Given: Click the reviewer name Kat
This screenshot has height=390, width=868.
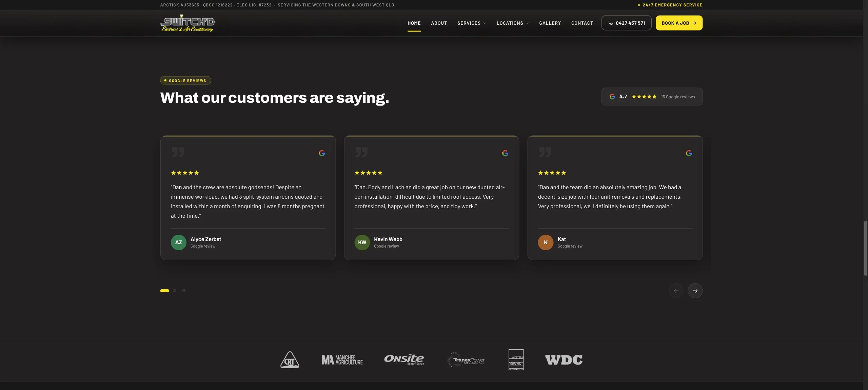Looking at the screenshot, I should 561,239.
